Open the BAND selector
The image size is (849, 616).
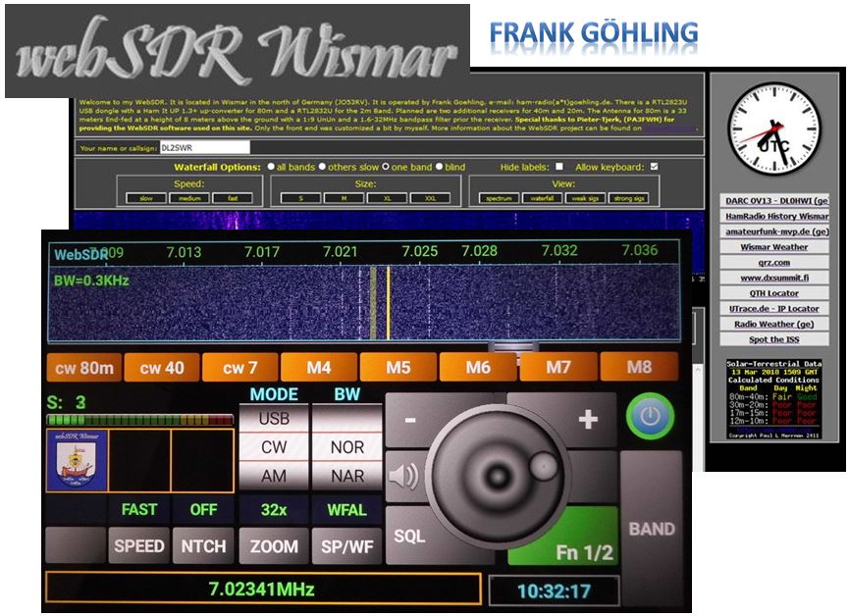pyautogui.click(x=651, y=528)
